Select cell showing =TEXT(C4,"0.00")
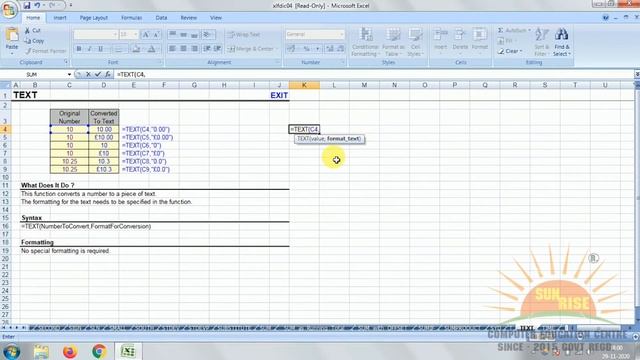 click(146, 129)
